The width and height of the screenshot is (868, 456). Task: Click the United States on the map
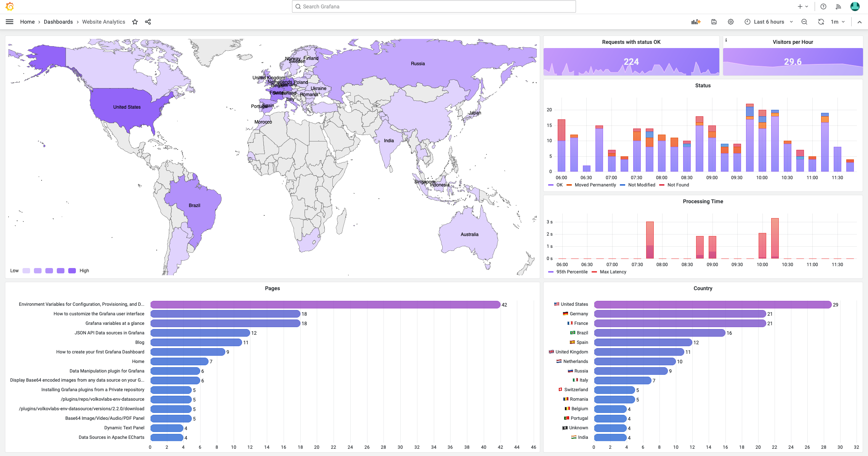click(x=127, y=107)
